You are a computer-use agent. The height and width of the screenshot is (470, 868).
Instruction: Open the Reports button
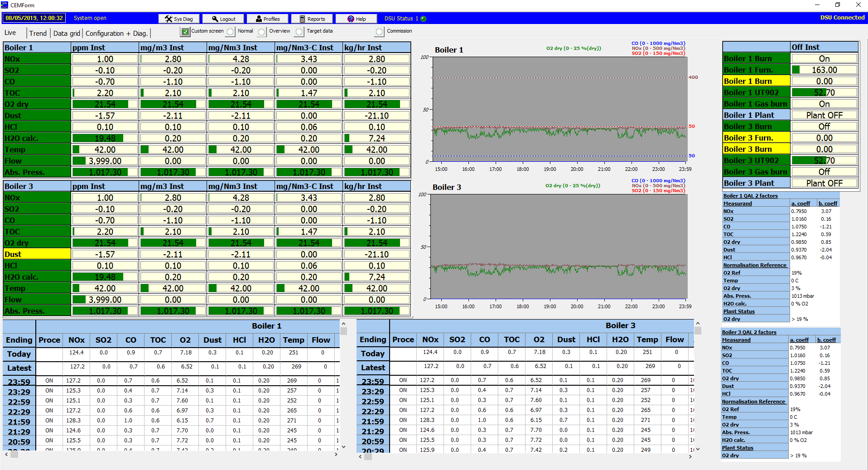click(x=311, y=19)
